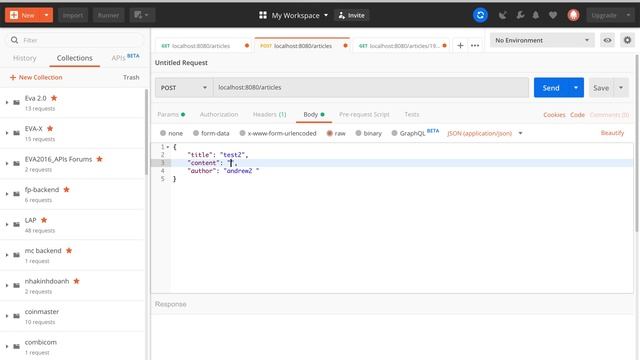Open the manage environments gear icon
The image size is (640, 360).
pyautogui.click(x=627, y=40)
